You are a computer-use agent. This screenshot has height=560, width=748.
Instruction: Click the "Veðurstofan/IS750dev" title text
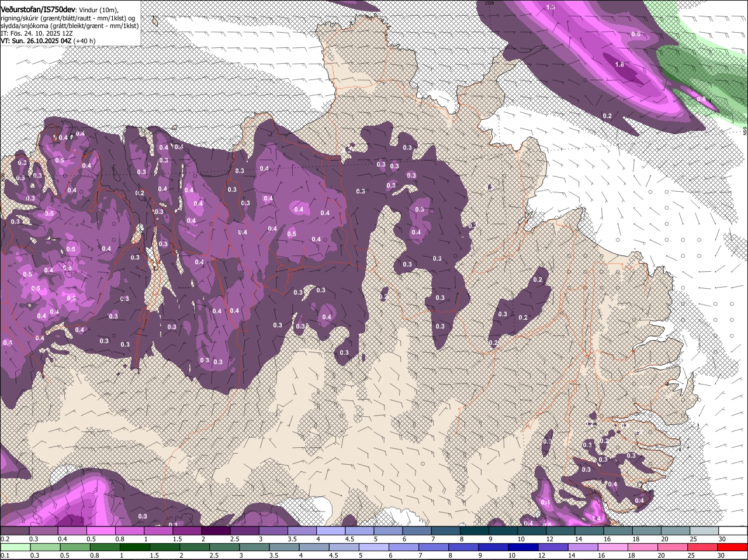(37, 10)
